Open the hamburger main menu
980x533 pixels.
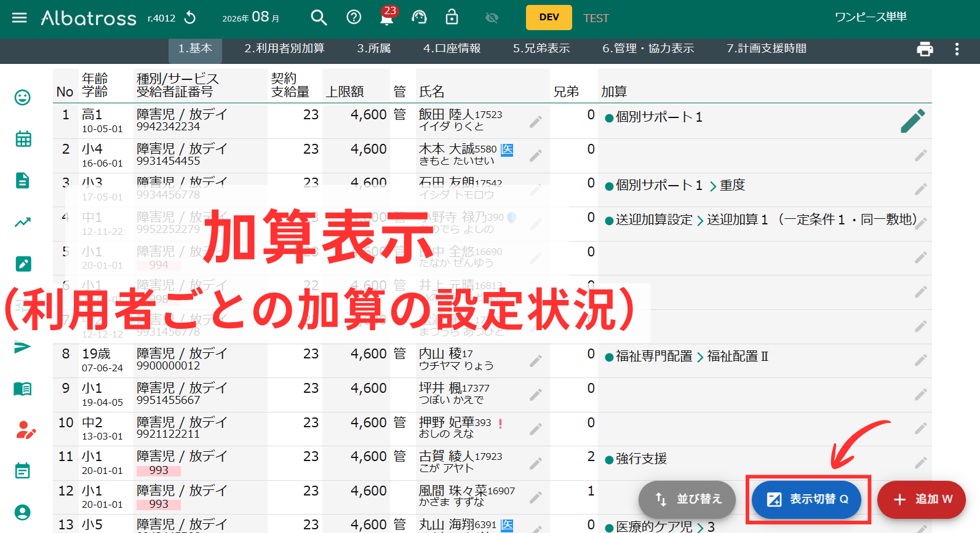20,17
